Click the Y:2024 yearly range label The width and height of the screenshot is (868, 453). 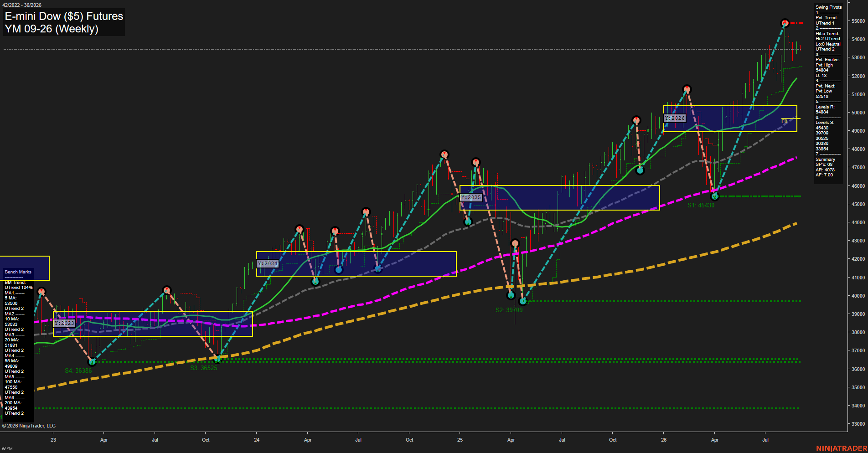[268, 264]
